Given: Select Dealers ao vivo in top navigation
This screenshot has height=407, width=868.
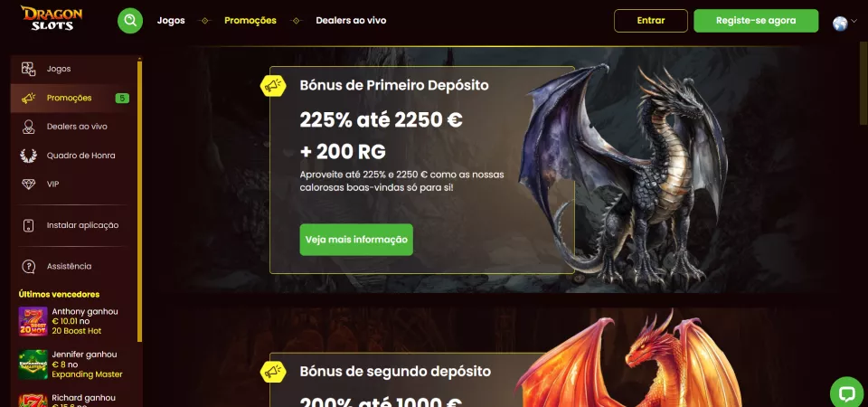Looking at the screenshot, I should tap(351, 21).
